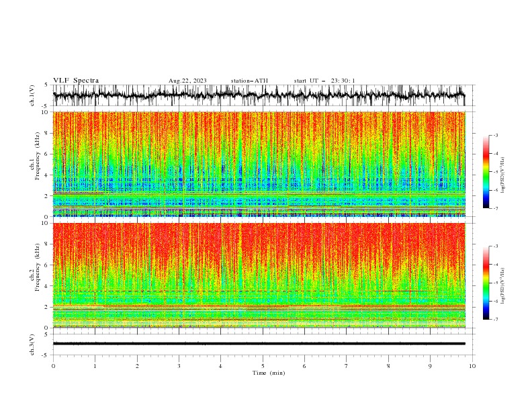The image size is (532, 411).
Task: Click the "10" frequency tick of ch.1 spectrogram
Action: [45, 112]
